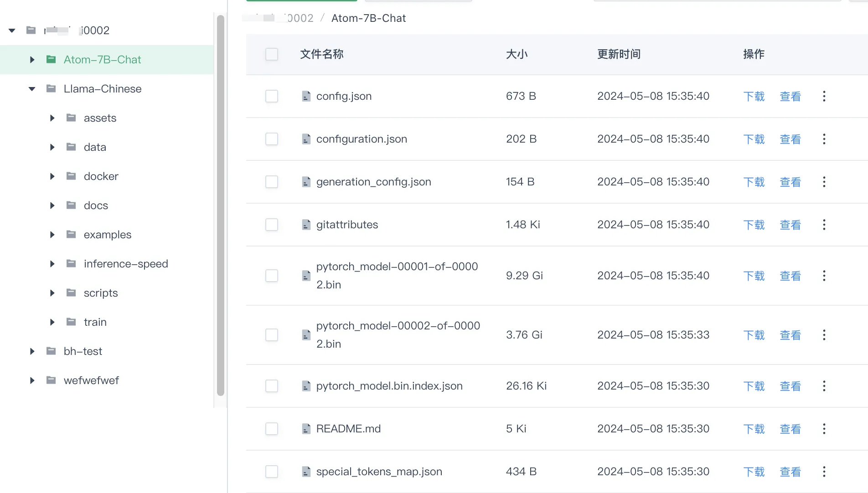Expand the examples folder arrow
Image resolution: width=868 pixels, height=493 pixels.
coord(52,235)
